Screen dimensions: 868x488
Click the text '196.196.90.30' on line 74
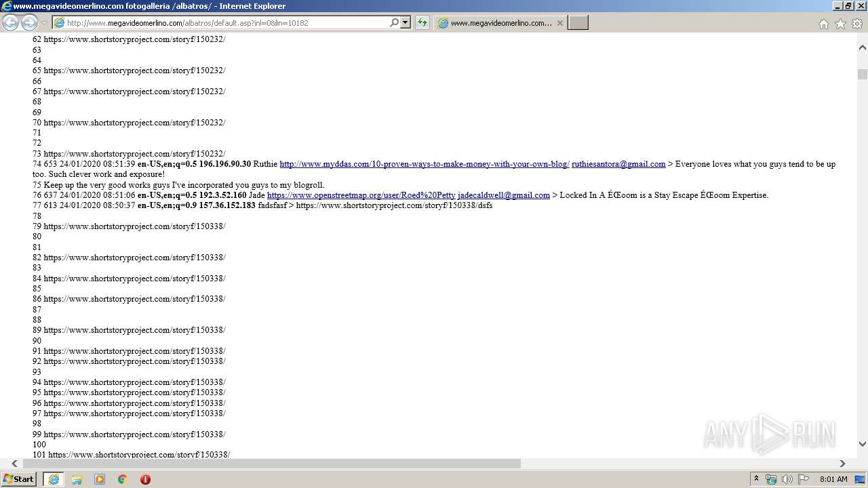point(224,164)
